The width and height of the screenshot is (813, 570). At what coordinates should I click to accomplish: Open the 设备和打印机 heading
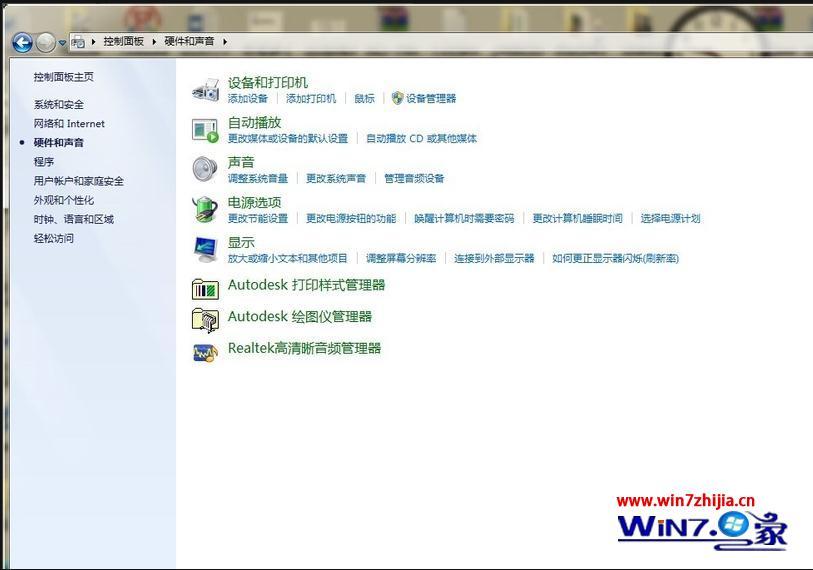click(x=268, y=82)
